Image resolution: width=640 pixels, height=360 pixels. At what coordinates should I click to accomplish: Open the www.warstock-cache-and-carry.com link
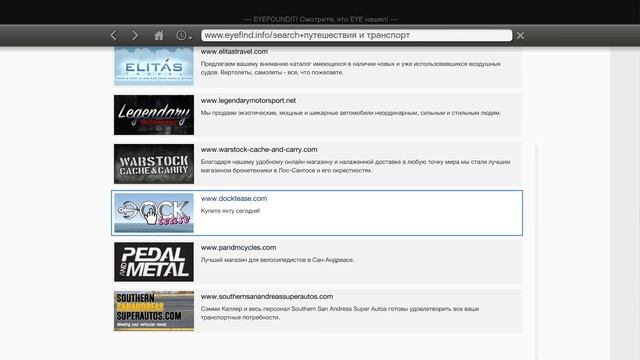point(259,149)
